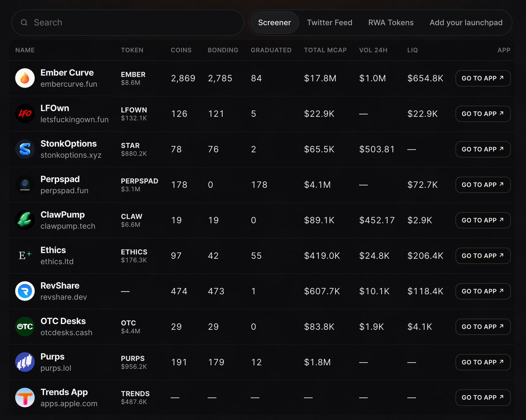Click the $607.7K total mcap value
The image size is (526, 420).
[x=322, y=291]
